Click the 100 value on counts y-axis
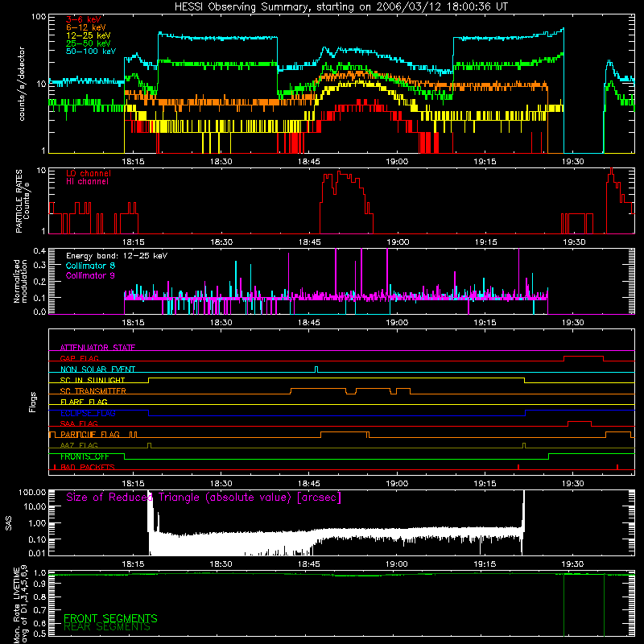644x644 pixels. pos(39,17)
